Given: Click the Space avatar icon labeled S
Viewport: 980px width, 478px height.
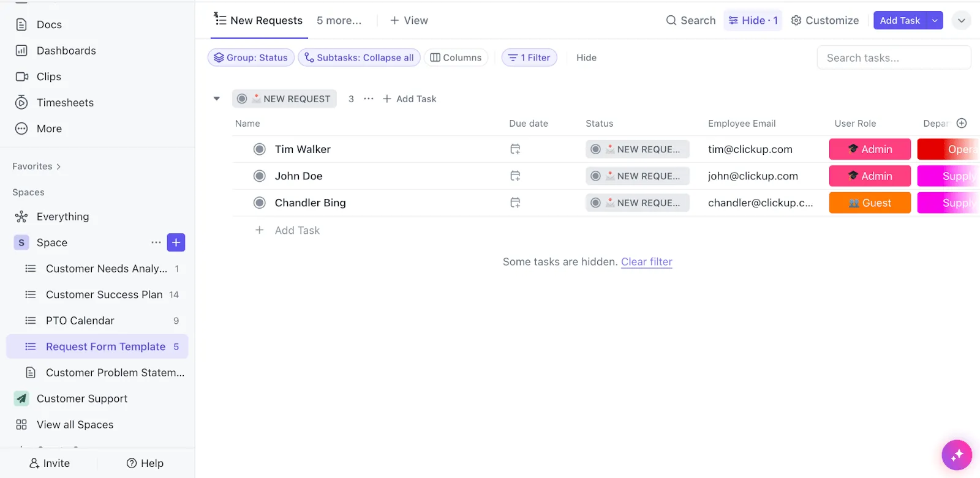Looking at the screenshot, I should [x=21, y=243].
